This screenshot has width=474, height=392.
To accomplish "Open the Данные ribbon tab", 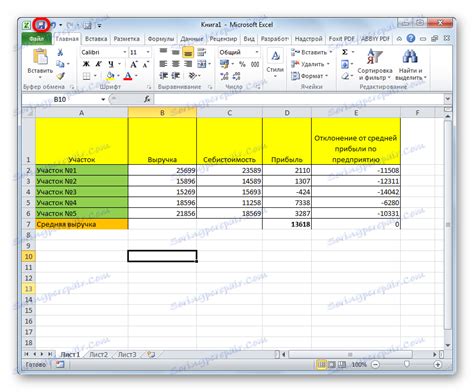I will point(192,39).
